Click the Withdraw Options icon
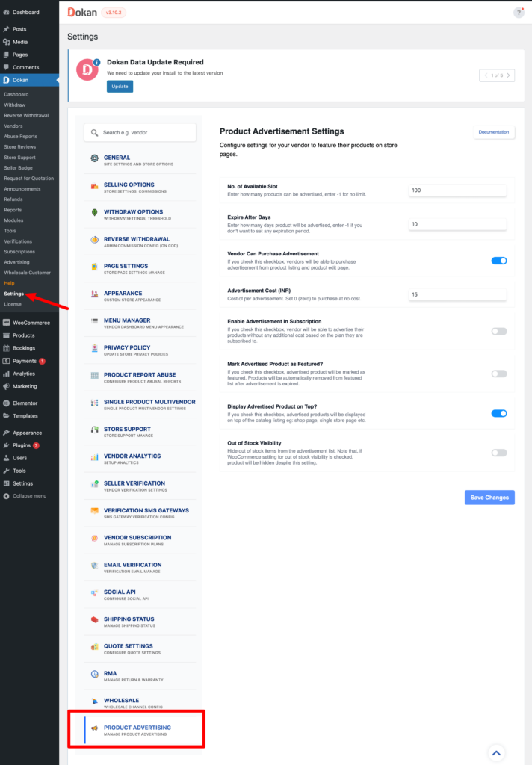532x765 pixels. (x=95, y=213)
